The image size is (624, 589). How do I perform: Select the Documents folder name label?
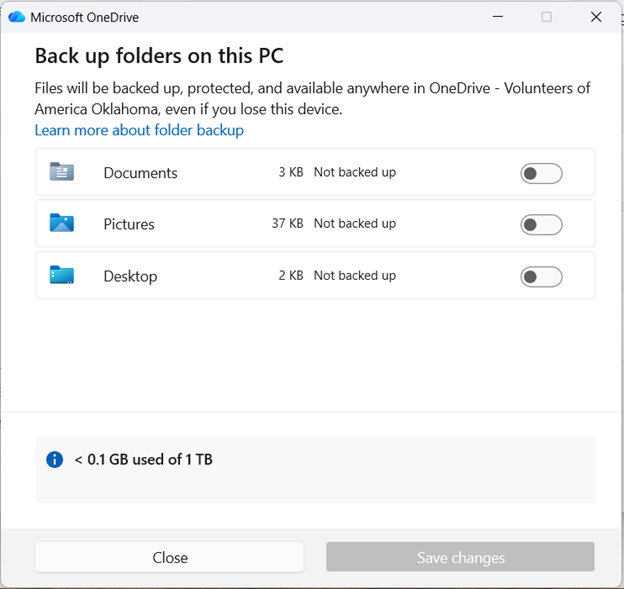pyautogui.click(x=140, y=173)
